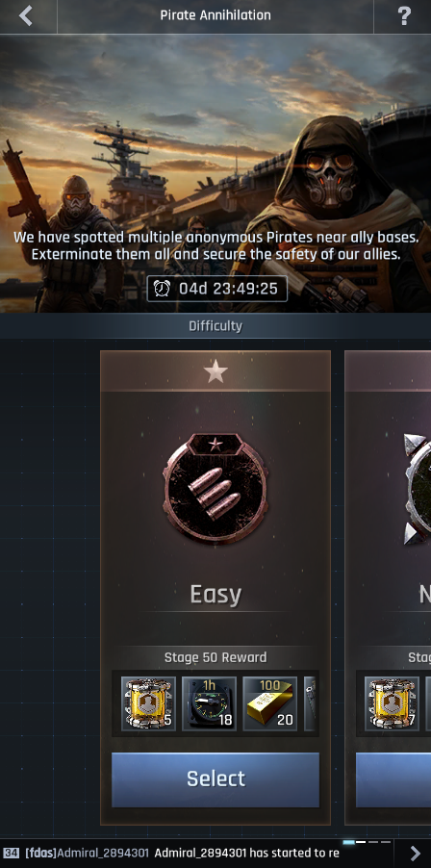Tap the chat channel page indicator dots
Image resolution: width=431 pixels, height=868 pixels.
coord(368,842)
